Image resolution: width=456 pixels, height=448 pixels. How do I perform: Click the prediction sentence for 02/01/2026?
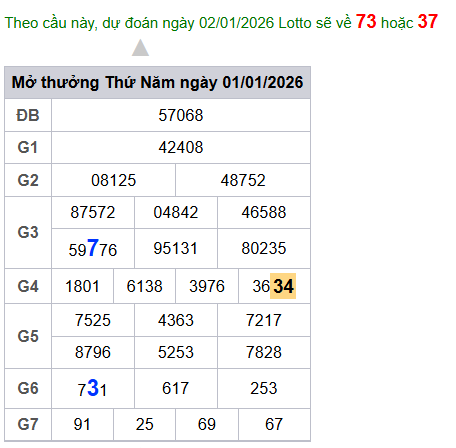(x=221, y=22)
